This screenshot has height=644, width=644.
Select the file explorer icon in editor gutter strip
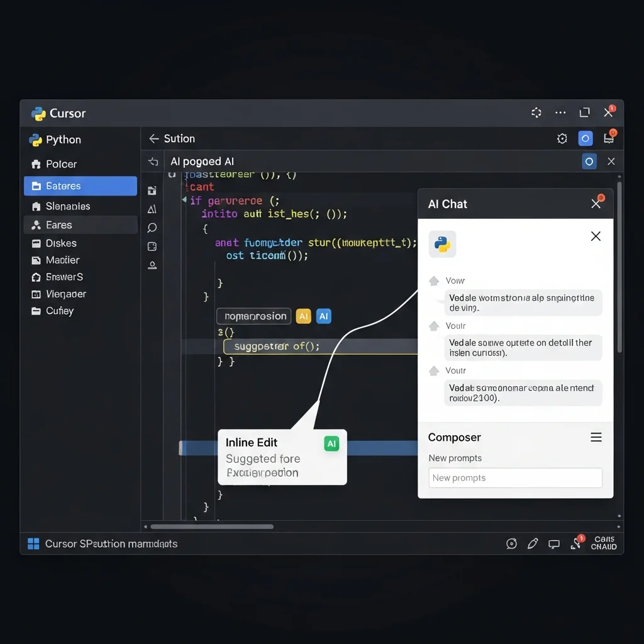[x=152, y=191]
